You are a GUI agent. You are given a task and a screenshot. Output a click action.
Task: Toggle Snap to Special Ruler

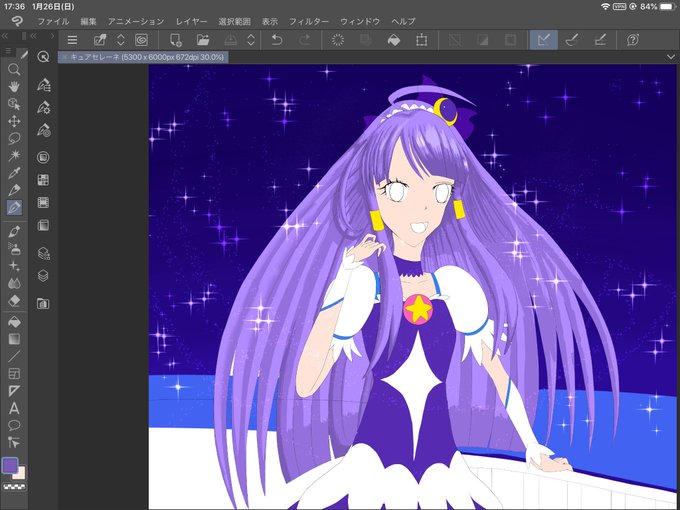point(572,40)
